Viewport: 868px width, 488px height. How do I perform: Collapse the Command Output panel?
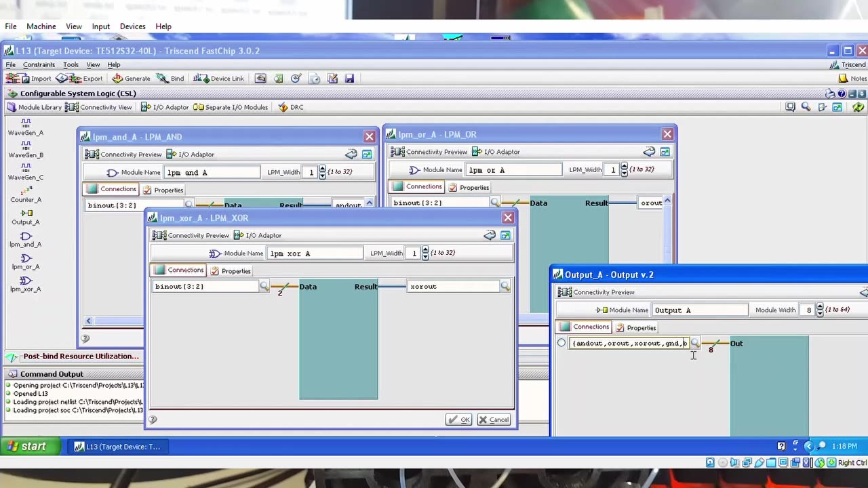(45, 374)
